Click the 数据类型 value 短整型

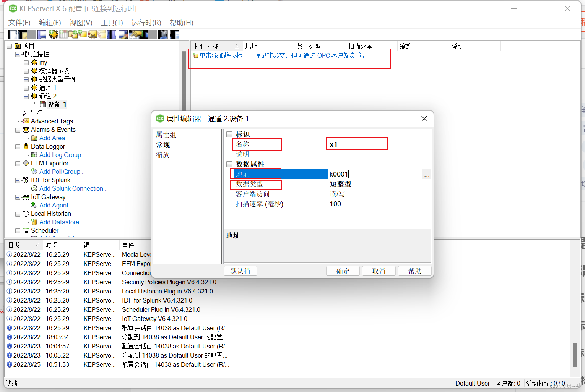coord(379,184)
